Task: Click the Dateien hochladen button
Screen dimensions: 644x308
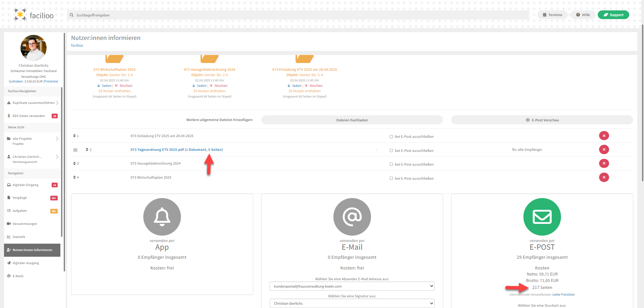Action: click(352, 120)
